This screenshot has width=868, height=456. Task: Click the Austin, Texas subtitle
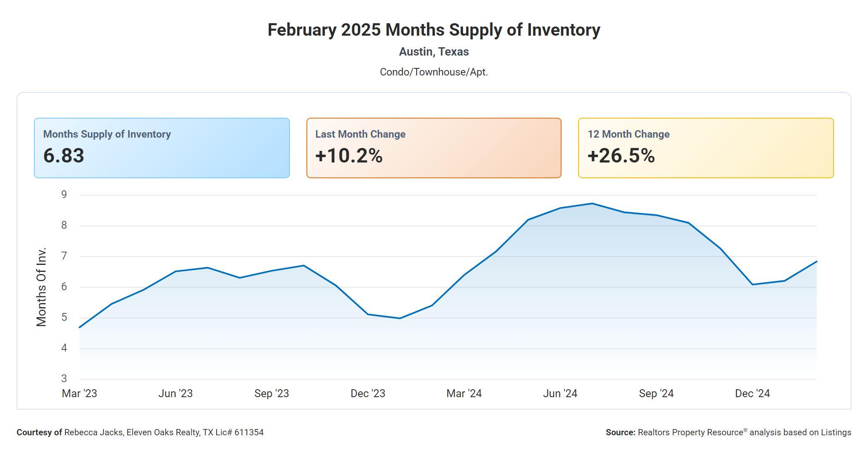tap(434, 52)
